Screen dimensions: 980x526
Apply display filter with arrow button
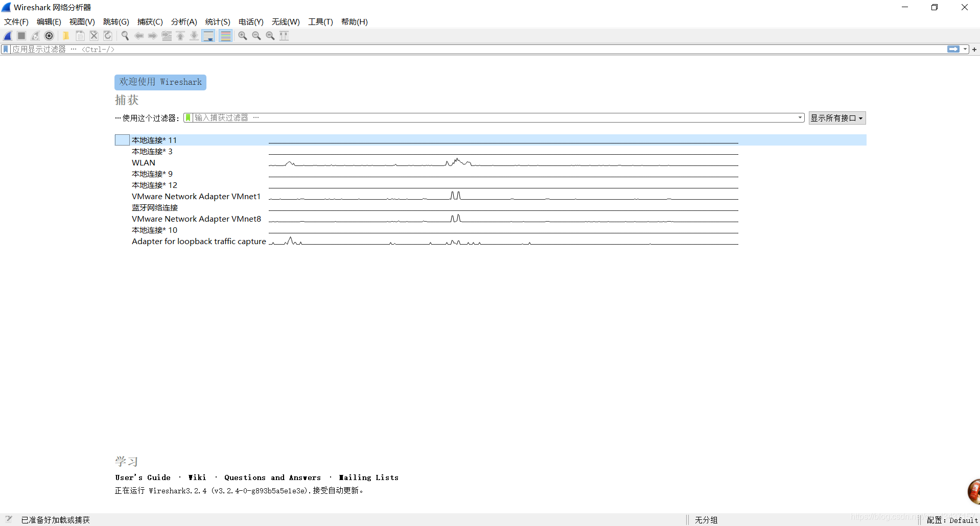(x=953, y=50)
